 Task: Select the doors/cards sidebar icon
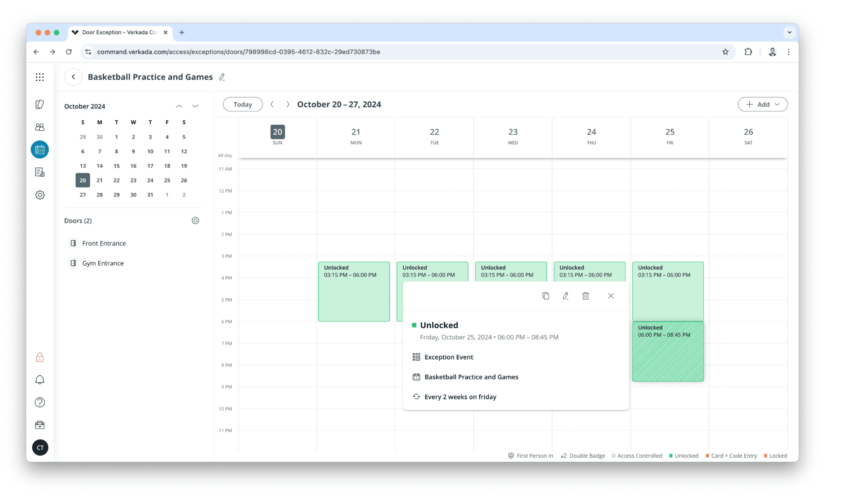40,104
